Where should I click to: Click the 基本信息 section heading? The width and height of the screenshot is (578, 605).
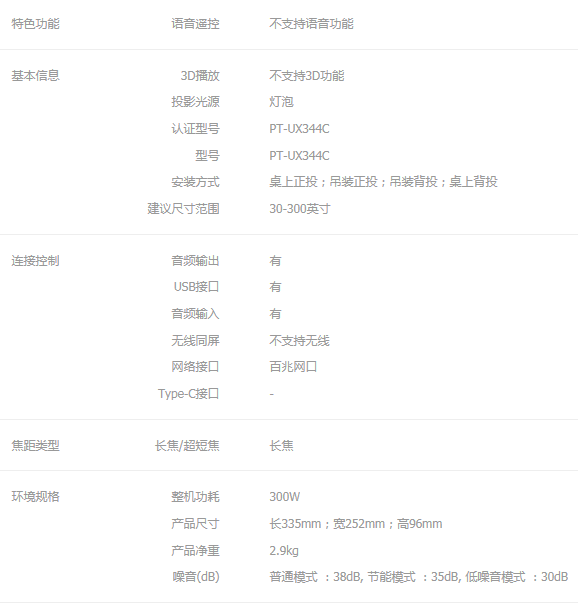(x=35, y=76)
